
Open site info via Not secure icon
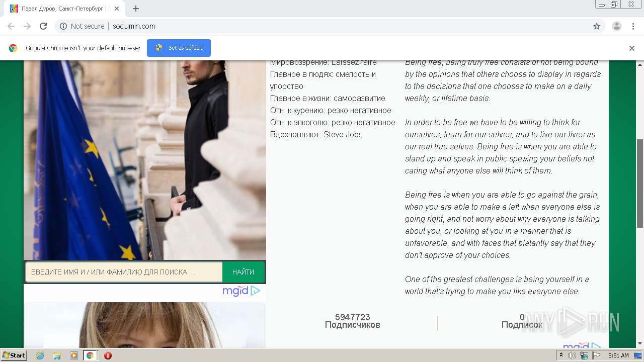pyautogui.click(x=63, y=26)
